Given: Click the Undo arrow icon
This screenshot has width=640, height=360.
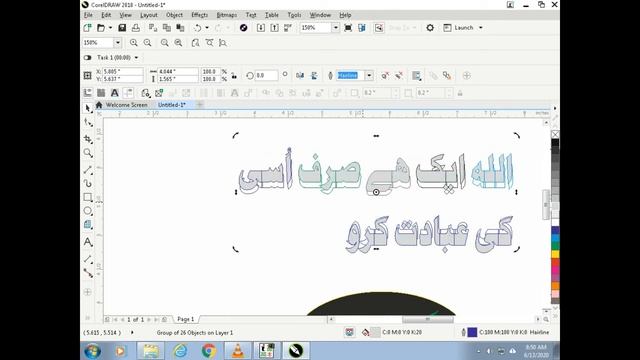Looking at the screenshot, I should [x=198, y=28].
